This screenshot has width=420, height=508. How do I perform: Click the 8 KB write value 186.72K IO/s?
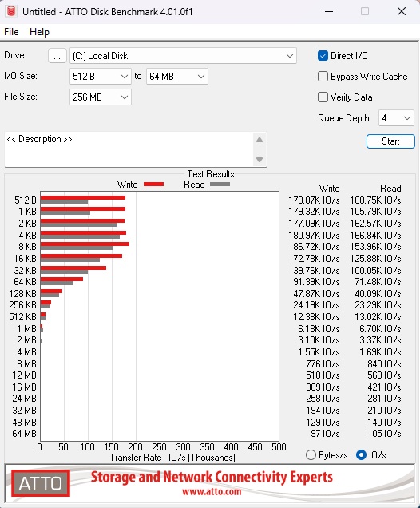314,247
